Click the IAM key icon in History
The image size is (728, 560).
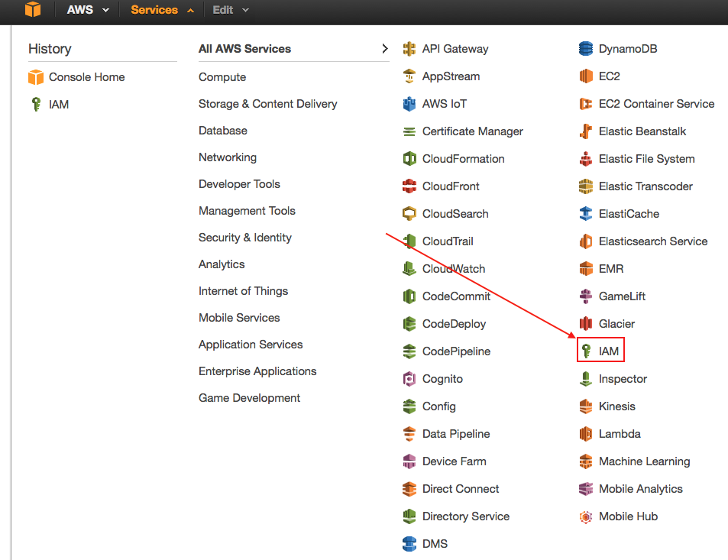click(x=35, y=104)
